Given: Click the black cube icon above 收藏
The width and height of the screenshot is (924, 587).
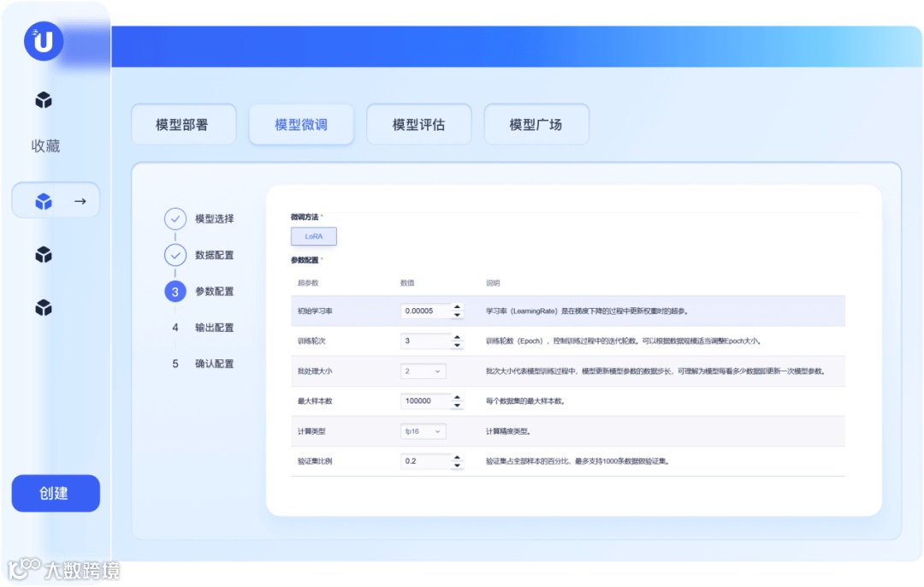Looking at the screenshot, I should (x=44, y=100).
